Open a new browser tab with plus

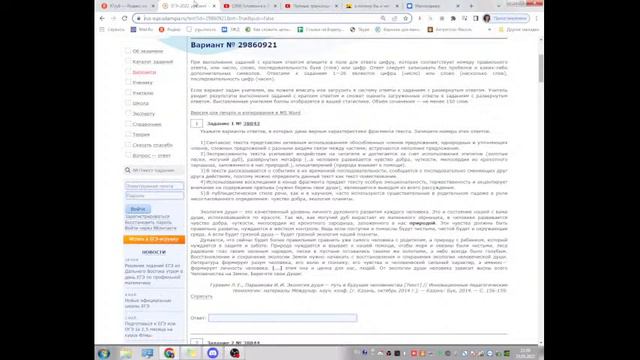(x=471, y=6)
